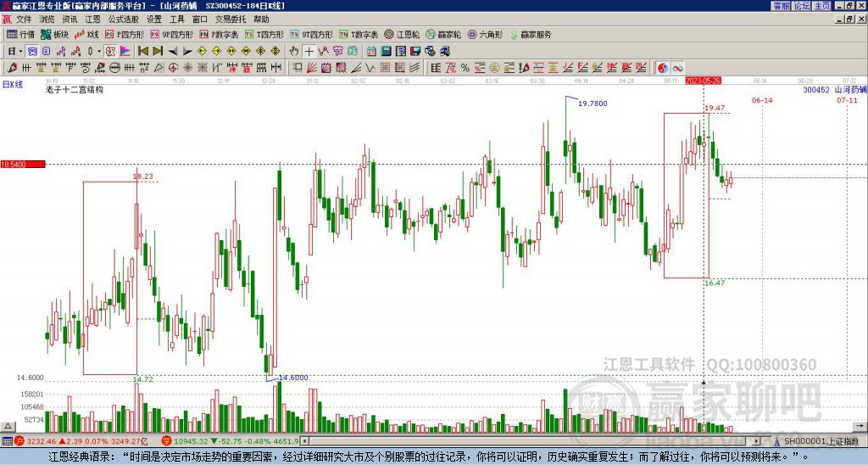The height and width of the screenshot is (465, 868).
Task: Open the calculator icon
Action: (386, 52)
